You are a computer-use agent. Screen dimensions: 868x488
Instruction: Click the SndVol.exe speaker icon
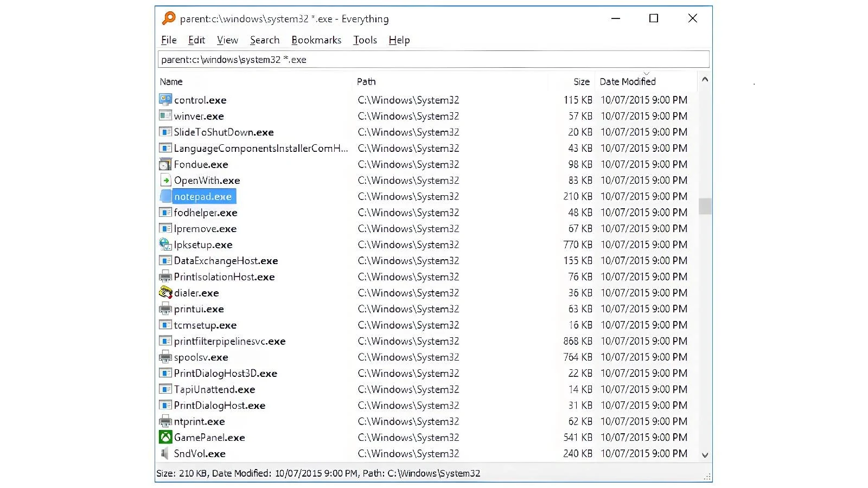point(165,453)
